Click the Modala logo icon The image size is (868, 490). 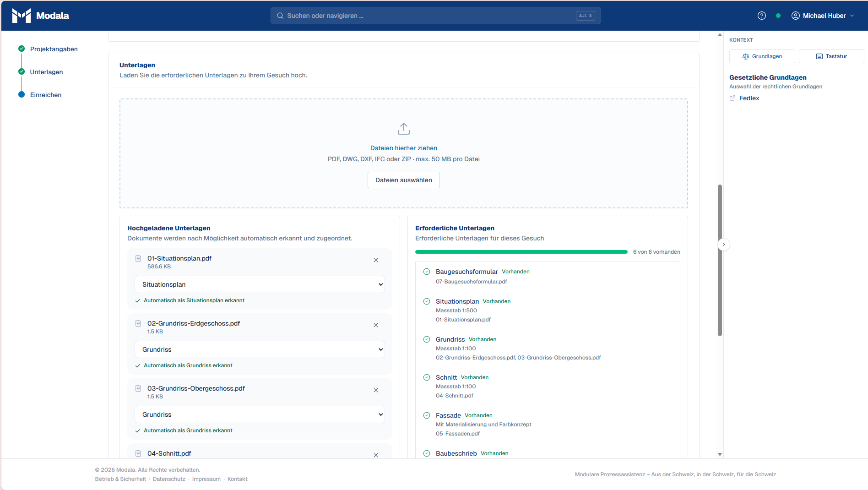[x=21, y=16]
